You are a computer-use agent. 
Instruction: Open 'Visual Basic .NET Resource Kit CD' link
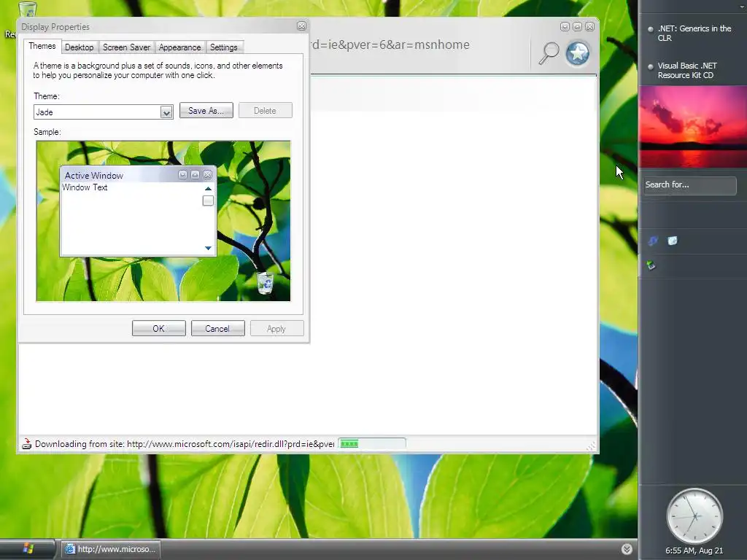click(687, 71)
